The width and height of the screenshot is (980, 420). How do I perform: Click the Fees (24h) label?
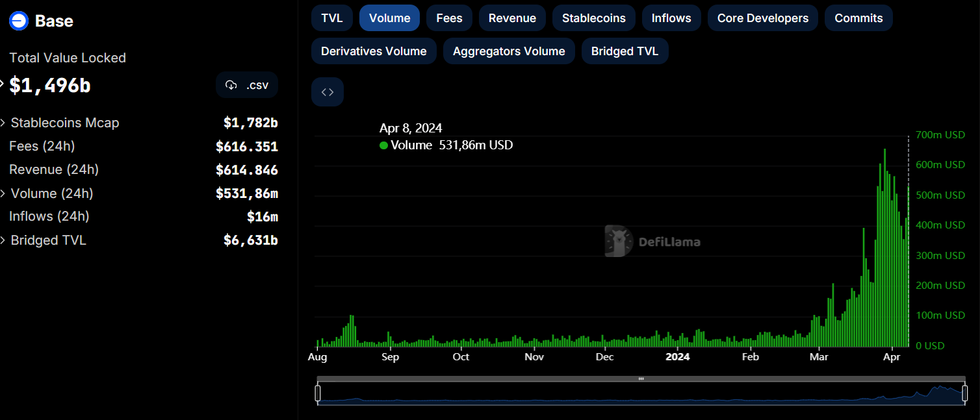[42, 146]
